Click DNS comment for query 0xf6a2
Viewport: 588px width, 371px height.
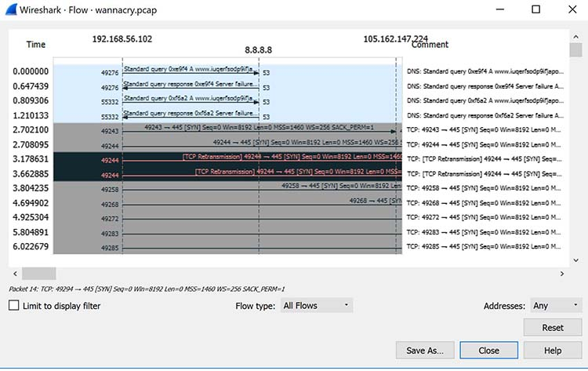click(x=485, y=101)
